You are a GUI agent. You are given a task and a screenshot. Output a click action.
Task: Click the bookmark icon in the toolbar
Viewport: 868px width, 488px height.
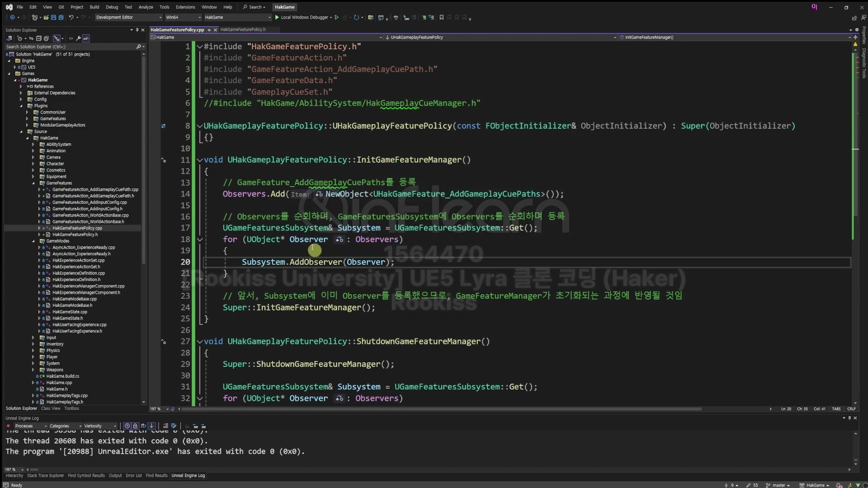(x=441, y=18)
